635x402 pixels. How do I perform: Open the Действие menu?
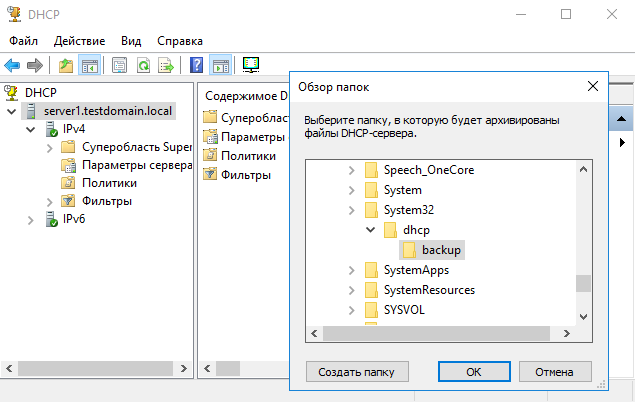click(x=79, y=41)
